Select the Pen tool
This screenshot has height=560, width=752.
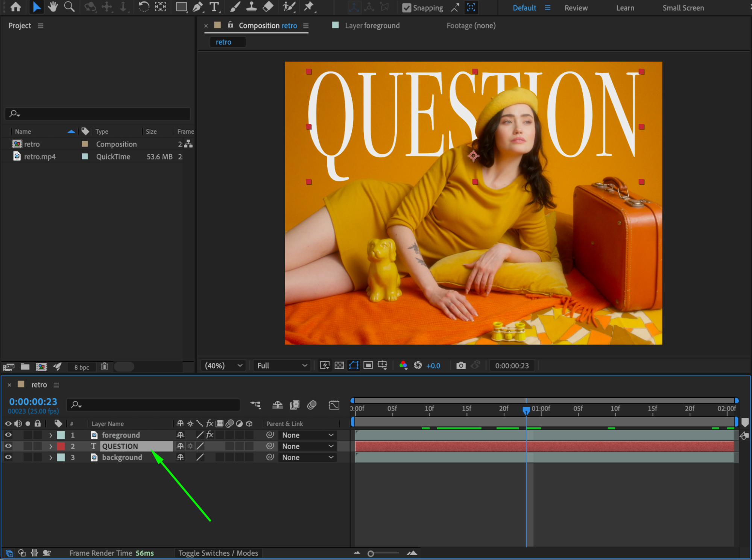(197, 7)
